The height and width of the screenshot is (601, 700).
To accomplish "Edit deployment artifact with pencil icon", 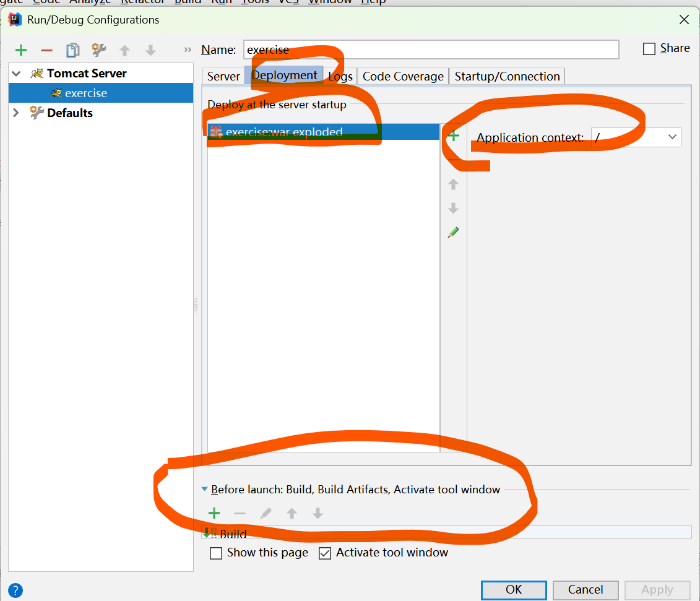I will click(x=453, y=232).
